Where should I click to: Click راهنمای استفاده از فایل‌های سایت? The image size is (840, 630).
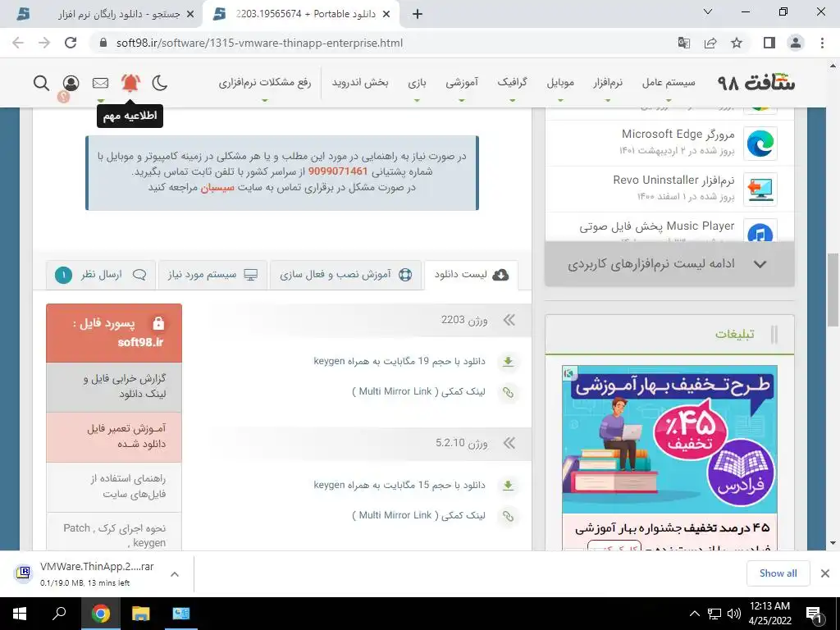pos(114,486)
